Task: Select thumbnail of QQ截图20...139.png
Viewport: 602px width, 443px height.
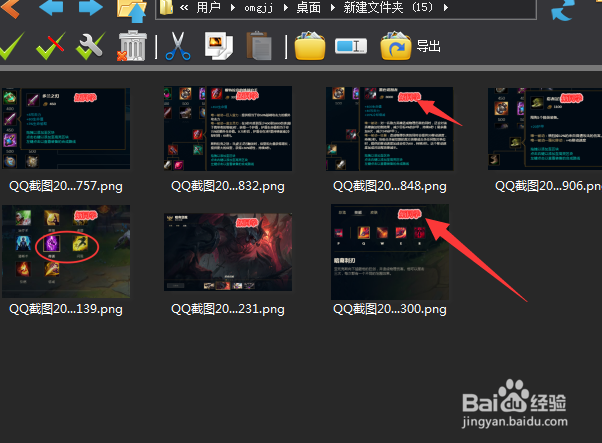Action: click(x=66, y=251)
